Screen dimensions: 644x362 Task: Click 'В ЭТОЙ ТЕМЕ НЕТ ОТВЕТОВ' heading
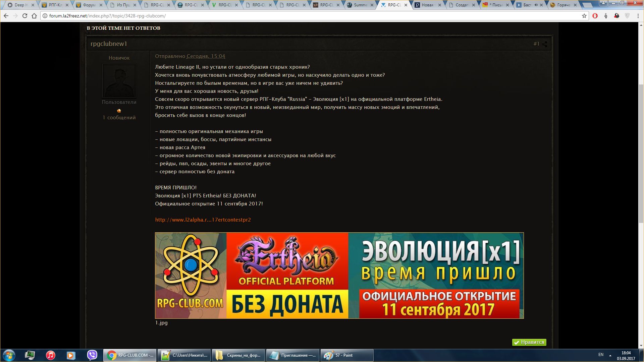tap(123, 28)
